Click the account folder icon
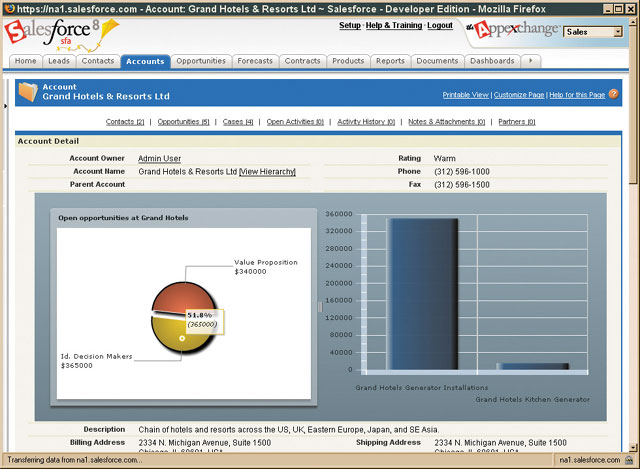The image size is (640, 469). [28, 92]
